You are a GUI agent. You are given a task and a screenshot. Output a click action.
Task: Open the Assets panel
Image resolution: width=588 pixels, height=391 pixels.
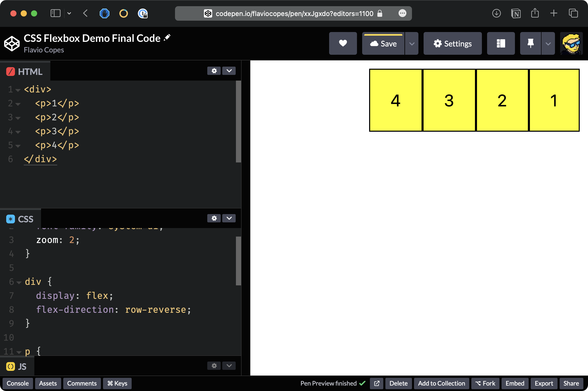[x=48, y=383]
